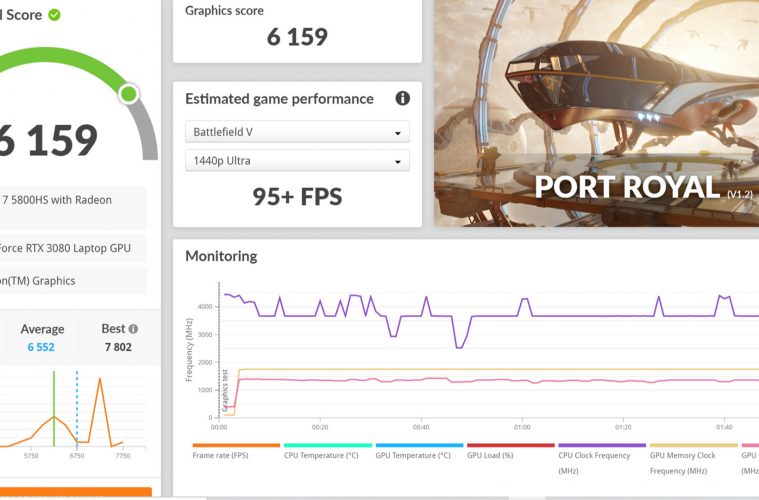Viewport: 759px width, 500px height.
Task: Click the 95+ FPS estimate text
Action: [297, 197]
